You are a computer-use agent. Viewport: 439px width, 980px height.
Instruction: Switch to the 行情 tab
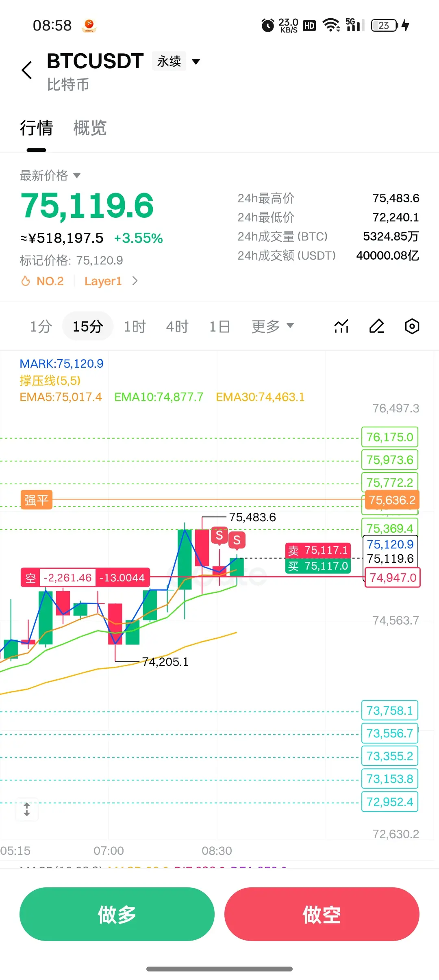36,128
